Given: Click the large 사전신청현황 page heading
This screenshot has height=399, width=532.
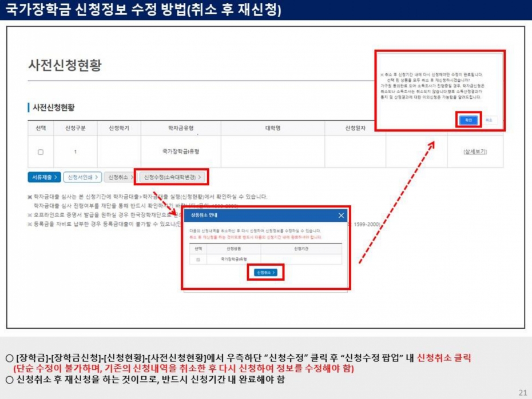Looking at the screenshot, I should click(x=65, y=65).
